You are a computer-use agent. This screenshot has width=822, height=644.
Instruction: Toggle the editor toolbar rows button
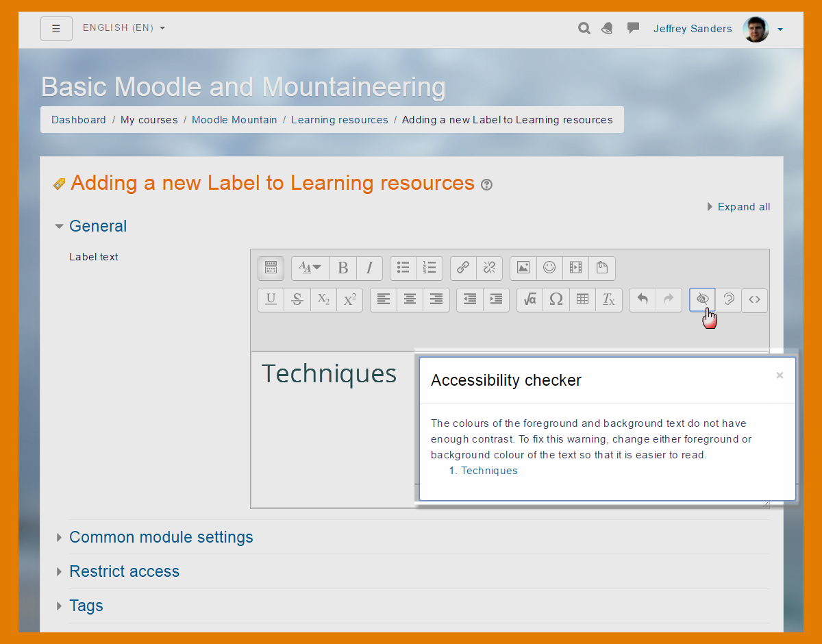(271, 268)
